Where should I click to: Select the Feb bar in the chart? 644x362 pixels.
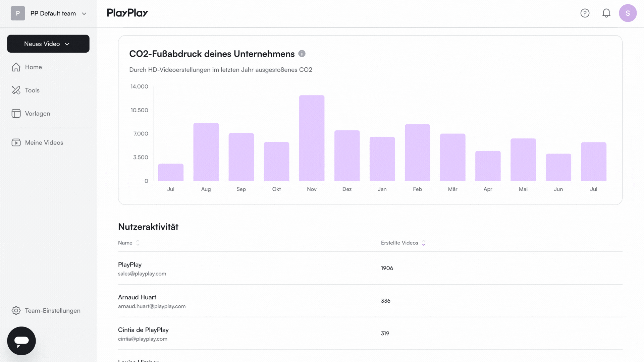417,153
